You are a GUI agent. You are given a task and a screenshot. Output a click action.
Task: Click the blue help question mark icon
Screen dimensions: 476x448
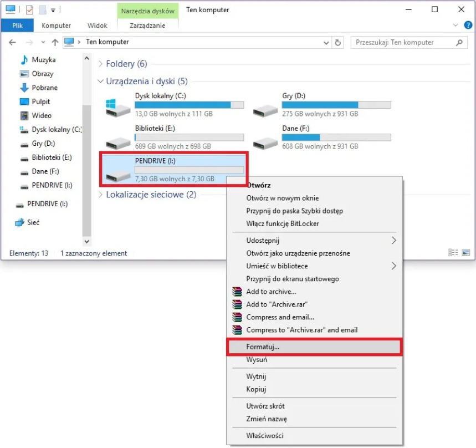(x=468, y=25)
